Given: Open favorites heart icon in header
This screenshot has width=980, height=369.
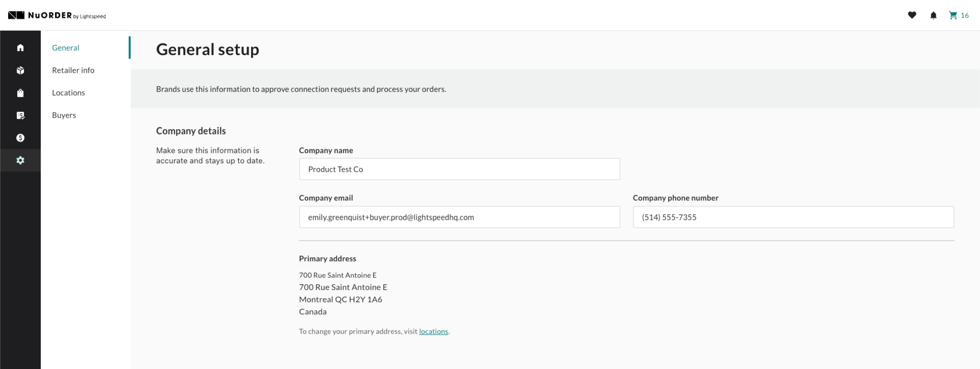Looking at the screenshot, I should click(912, 15).
